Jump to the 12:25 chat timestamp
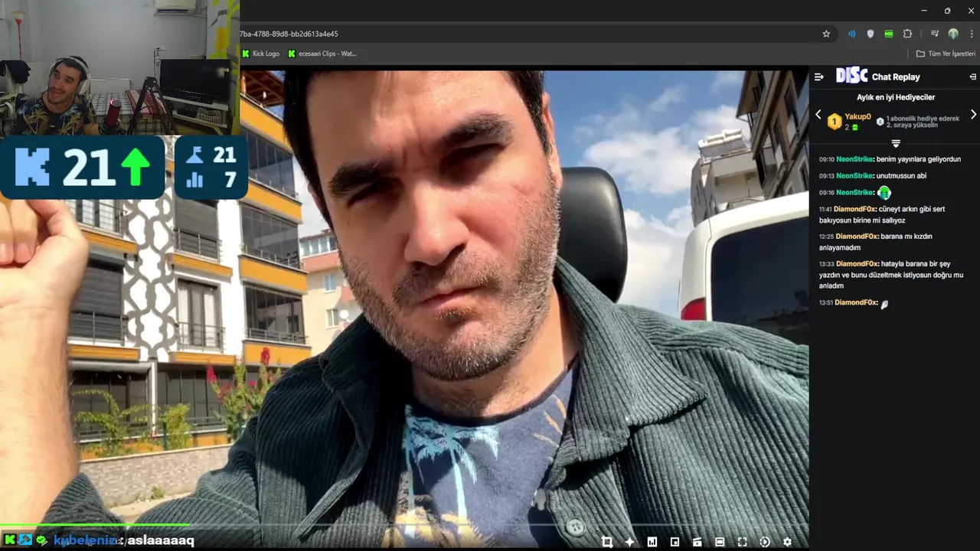The height and width of the screenshot is (551, 980). (825, 236)
